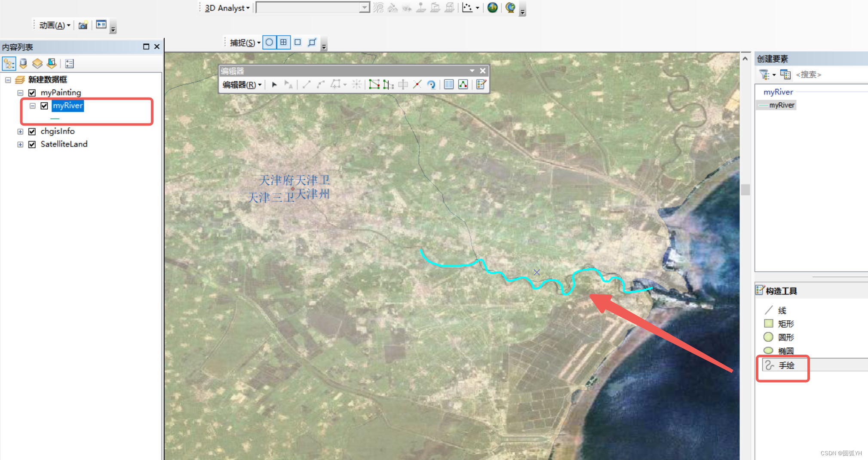Uncheck the myPainting layer checkbox

tap(32, 92)
